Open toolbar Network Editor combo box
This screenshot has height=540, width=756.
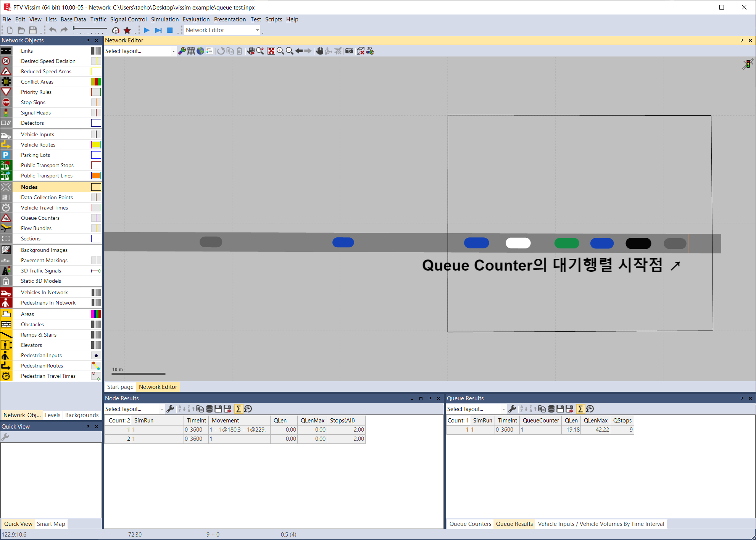222,30
